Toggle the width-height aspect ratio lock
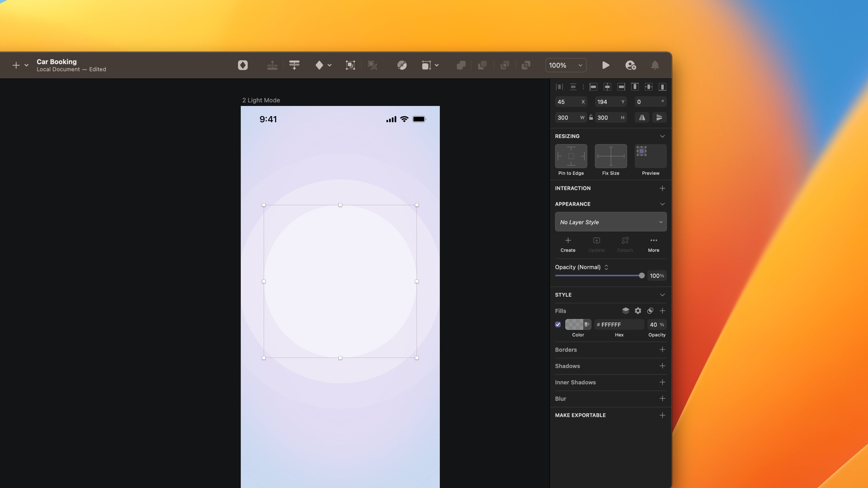Screen dimensions: 868x488 point(591,117)
